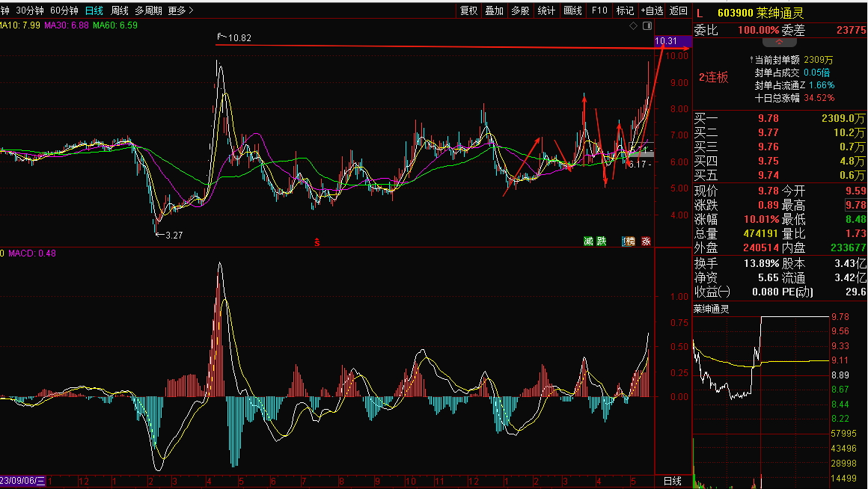Click the green 跌 marker icon

602,242
